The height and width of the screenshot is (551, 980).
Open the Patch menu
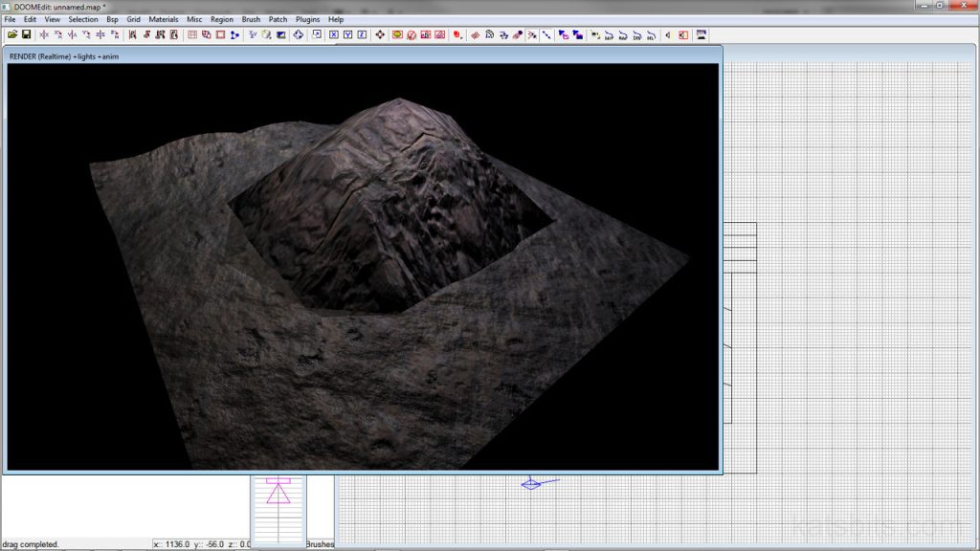click(278, 18)
